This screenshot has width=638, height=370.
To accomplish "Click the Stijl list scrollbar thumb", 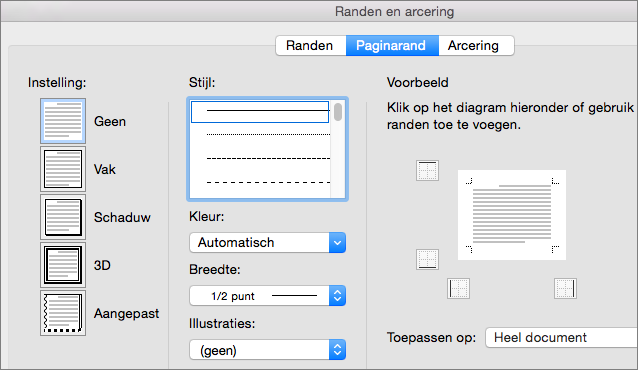I will (338, 112).
